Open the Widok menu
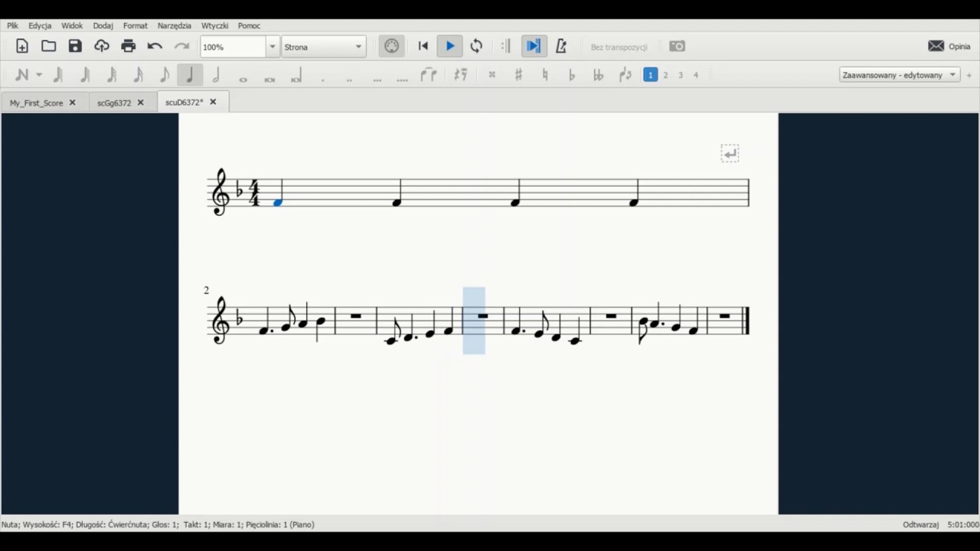This screenshot has width=980, height=551. (72, 25)
